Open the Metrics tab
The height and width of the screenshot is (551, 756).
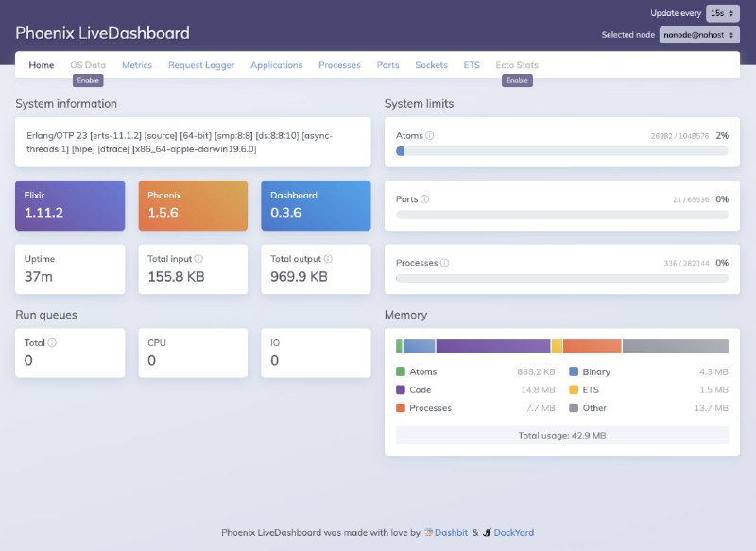137,65
